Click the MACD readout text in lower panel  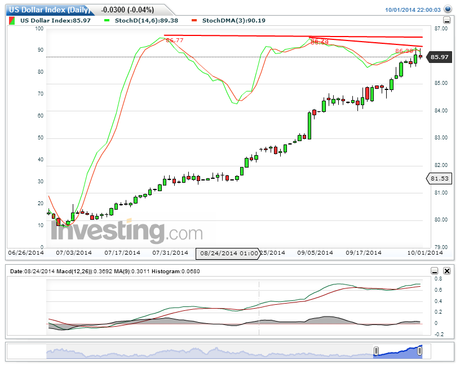tap(105, 271)
